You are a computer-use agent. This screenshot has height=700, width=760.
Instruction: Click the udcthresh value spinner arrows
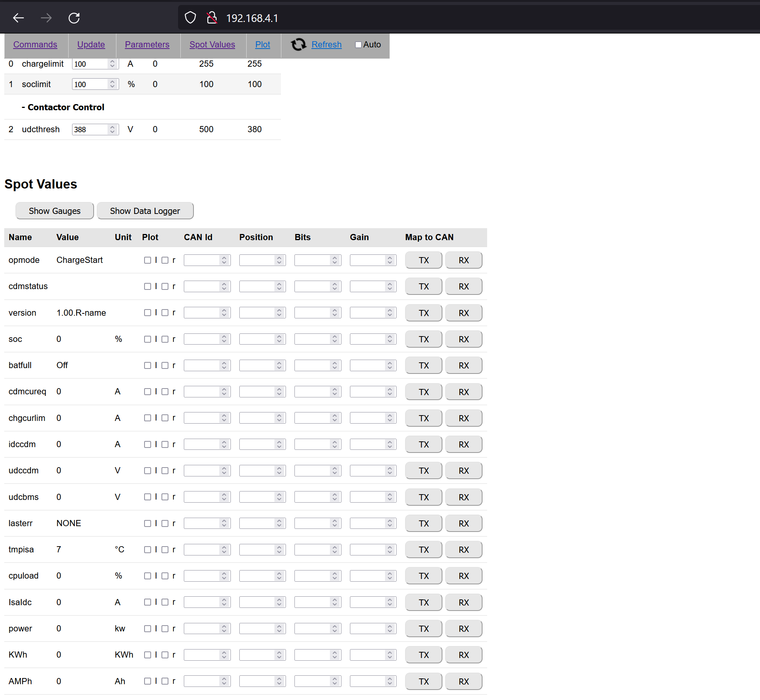coord(112,130)
